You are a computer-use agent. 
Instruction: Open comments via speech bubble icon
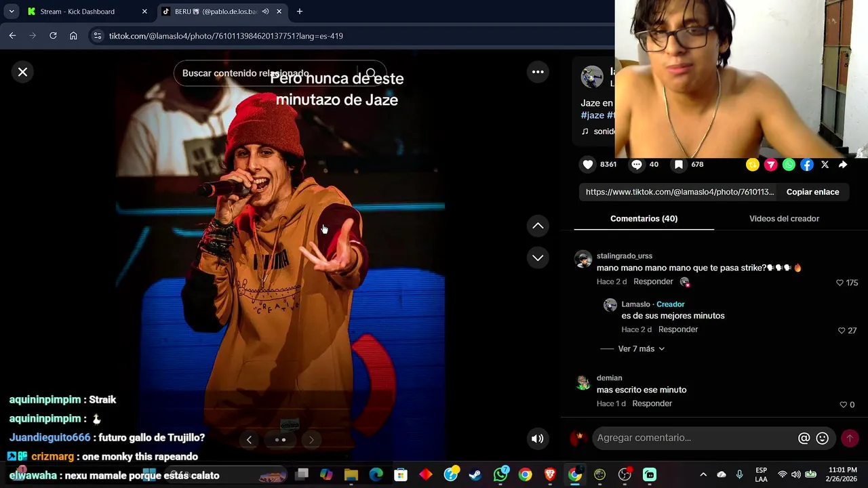point(637,164)
